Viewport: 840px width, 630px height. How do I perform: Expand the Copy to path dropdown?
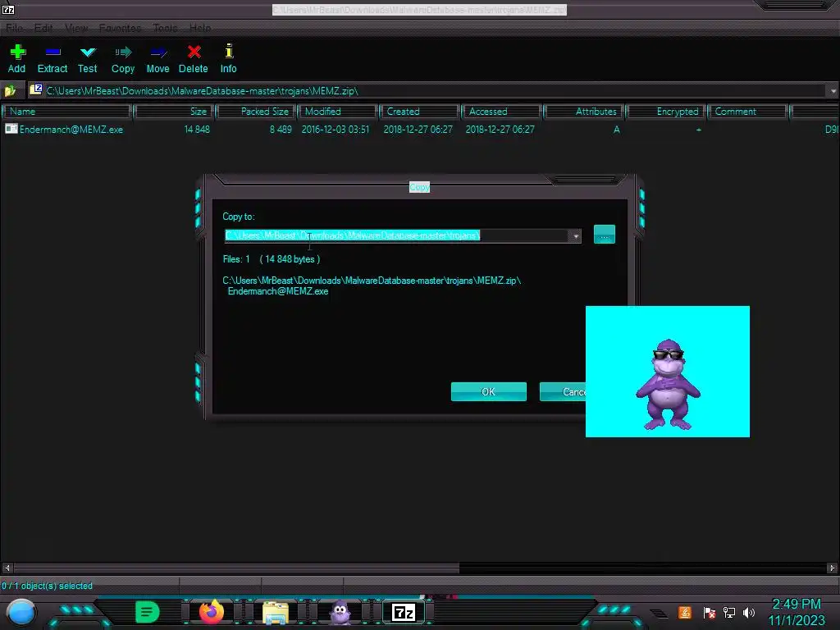pyautogui.click(x=575, y=235)
